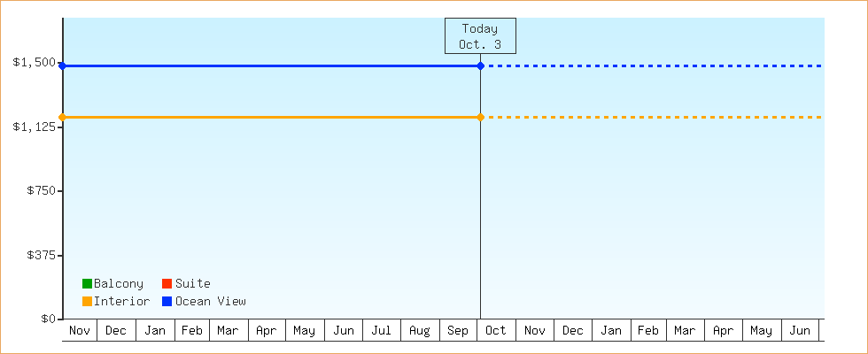The height and width of the screenshot is (354, 868).
Task: Select the Oct month on the axis
Action: click(x=496, y=330)
